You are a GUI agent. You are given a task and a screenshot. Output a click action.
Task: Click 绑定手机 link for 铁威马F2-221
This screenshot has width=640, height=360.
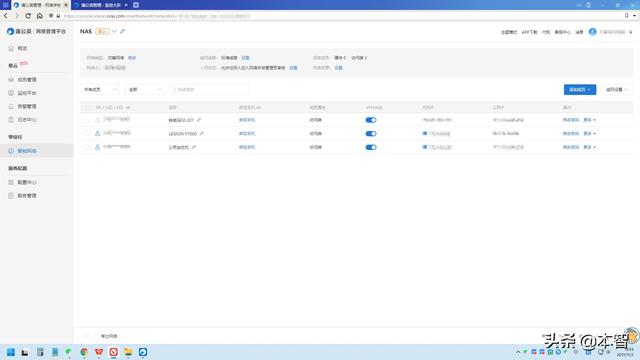[247, 120]
